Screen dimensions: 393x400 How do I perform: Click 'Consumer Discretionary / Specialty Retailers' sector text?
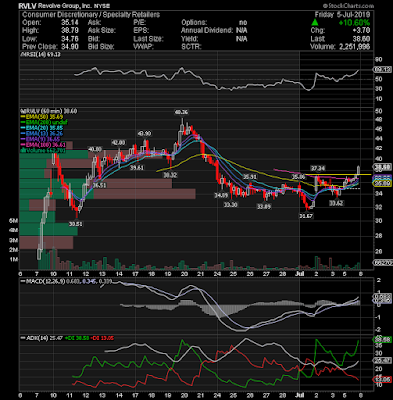(x=91, y=15)
